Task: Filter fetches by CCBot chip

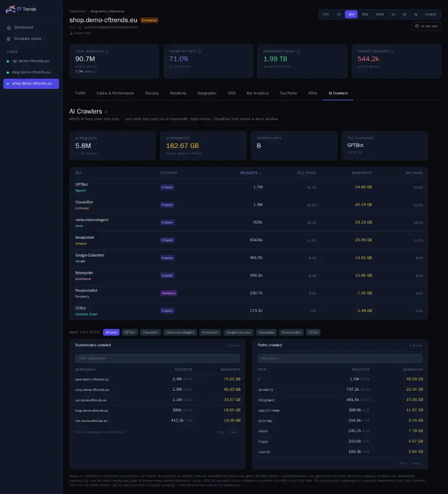Action: [x=313, y=332]
